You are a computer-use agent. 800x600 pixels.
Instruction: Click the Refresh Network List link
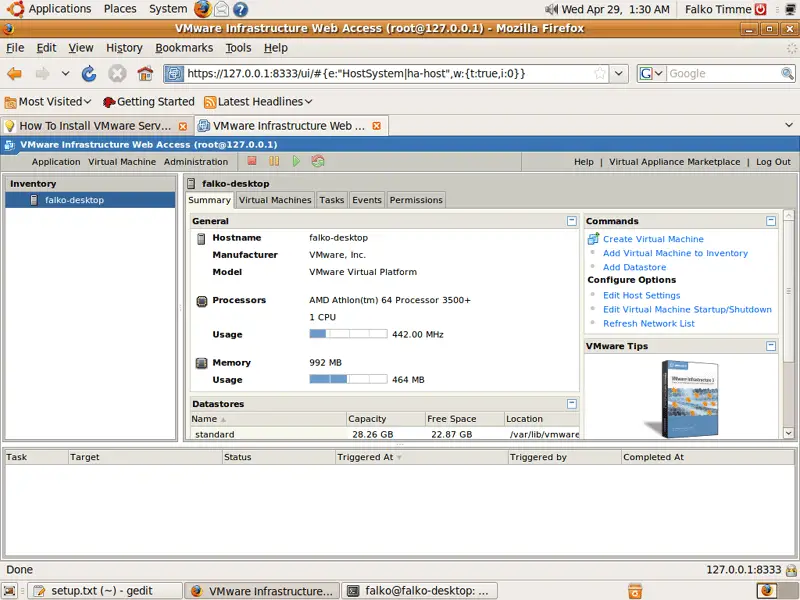649,323
